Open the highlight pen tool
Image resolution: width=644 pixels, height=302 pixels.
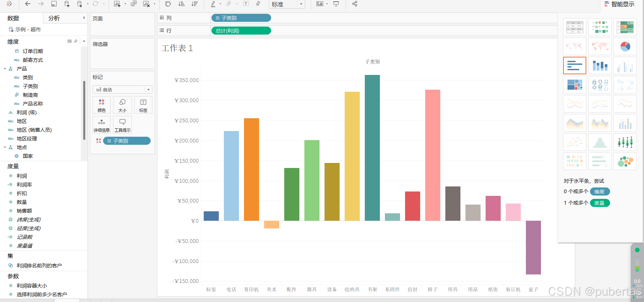tap(213, 4)
